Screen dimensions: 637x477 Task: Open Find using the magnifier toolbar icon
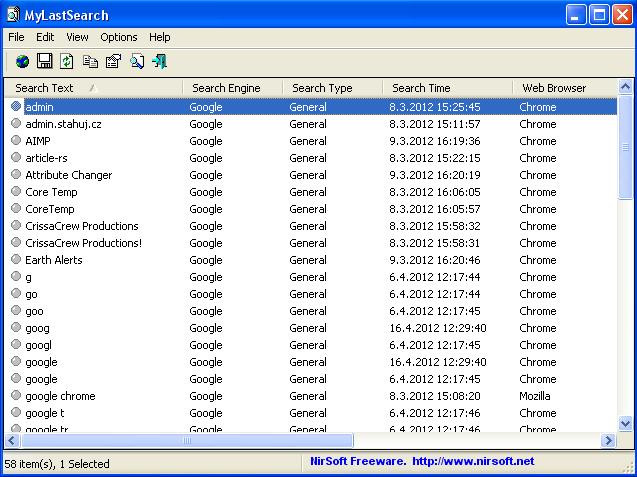point(137,62)
